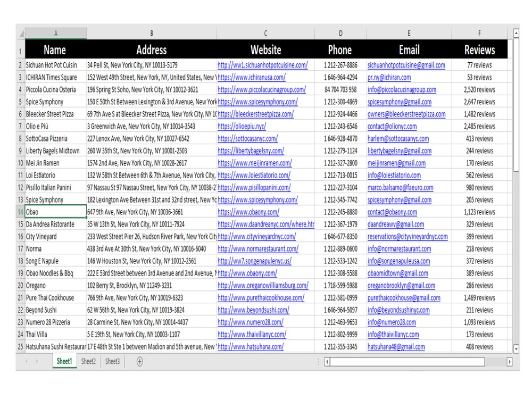
Task: Click the vertical scrollbar down arrow
Action: (516, 348)
